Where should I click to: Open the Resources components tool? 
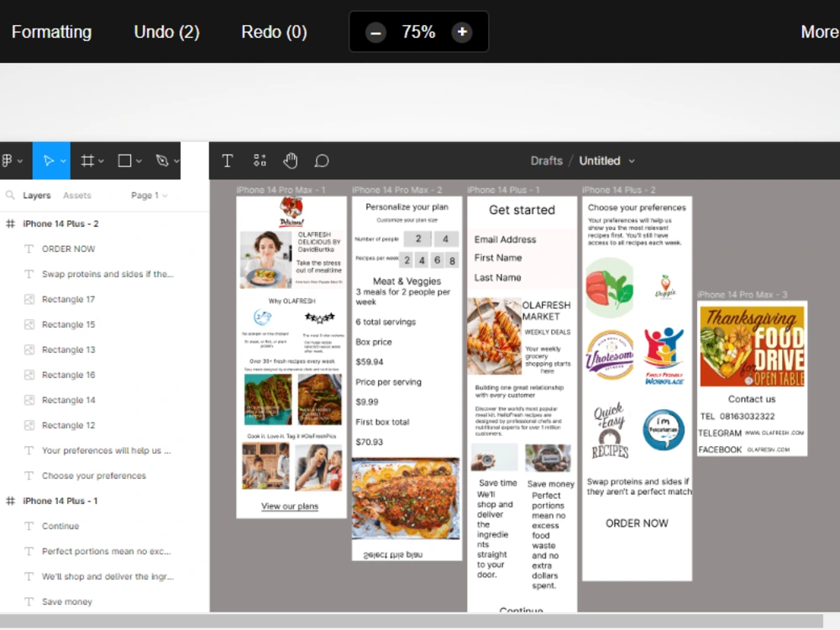point(260,160)
